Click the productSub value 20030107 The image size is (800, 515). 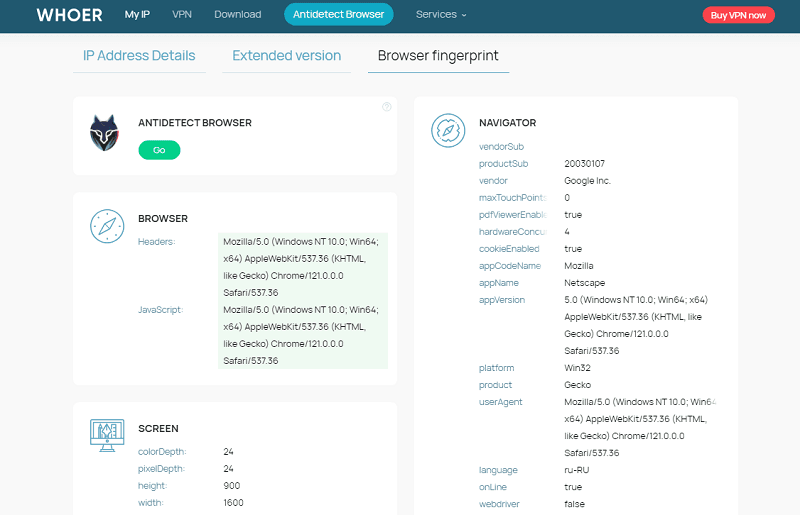(585, 164)
